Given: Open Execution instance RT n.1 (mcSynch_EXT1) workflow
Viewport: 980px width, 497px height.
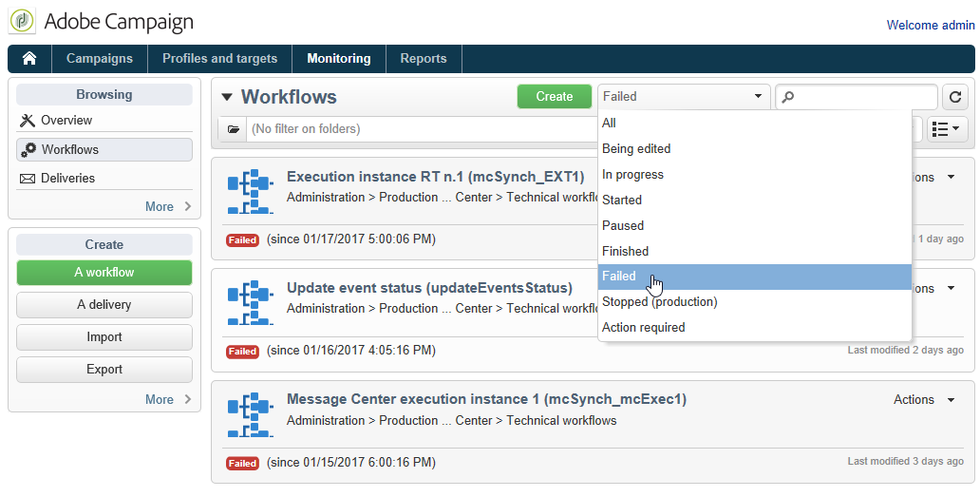Looking at the screenshot, I should pos(436,177).
